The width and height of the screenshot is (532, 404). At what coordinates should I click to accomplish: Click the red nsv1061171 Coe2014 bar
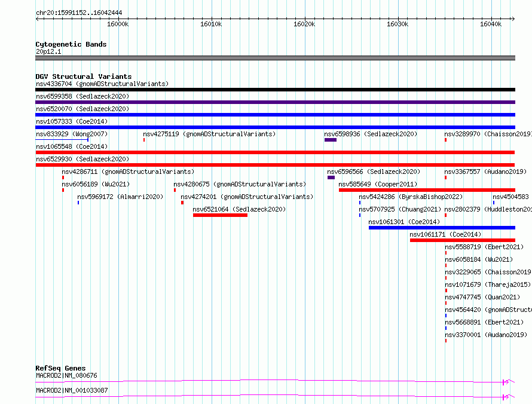(463, 240)
